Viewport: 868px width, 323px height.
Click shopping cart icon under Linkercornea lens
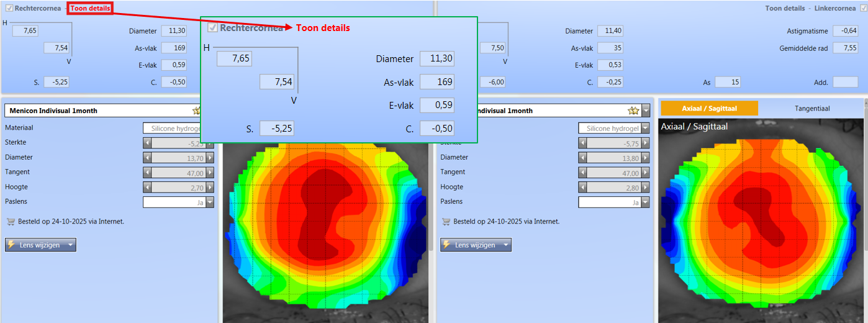click(446, 221)
